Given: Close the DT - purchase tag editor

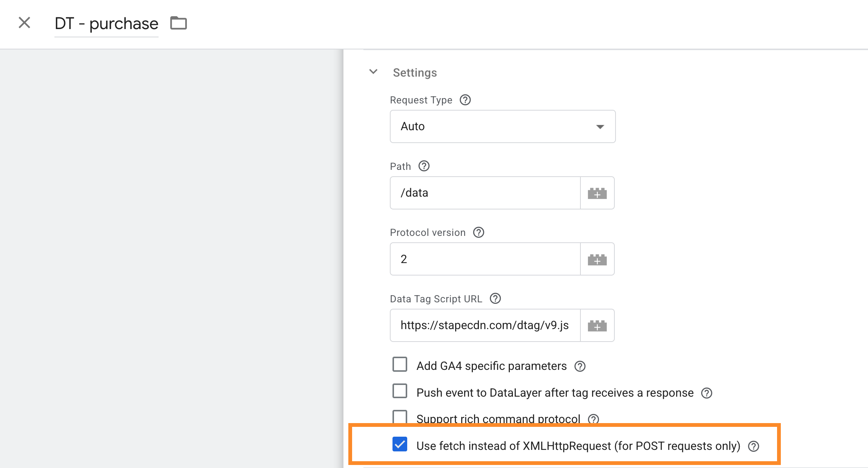Looking at the screenshot, I should click(x=25, y=23).
